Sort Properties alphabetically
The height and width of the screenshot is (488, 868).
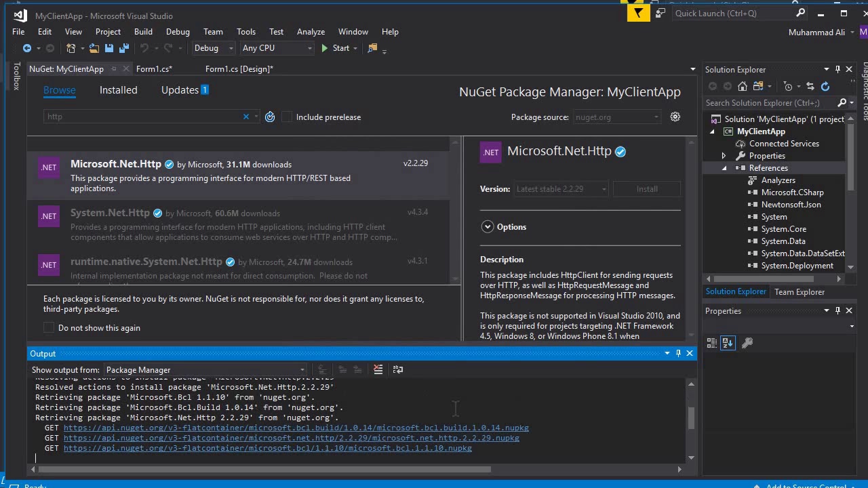click(728, 343)
